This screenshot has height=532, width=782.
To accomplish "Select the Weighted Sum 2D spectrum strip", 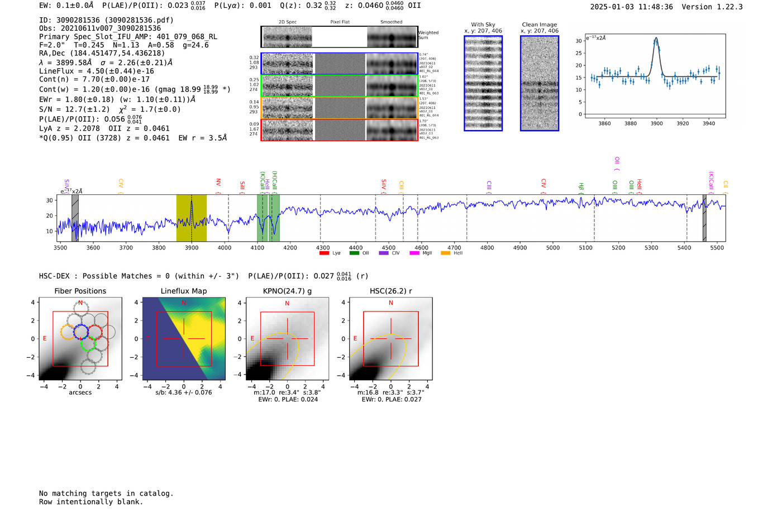I will coord(340,37).
